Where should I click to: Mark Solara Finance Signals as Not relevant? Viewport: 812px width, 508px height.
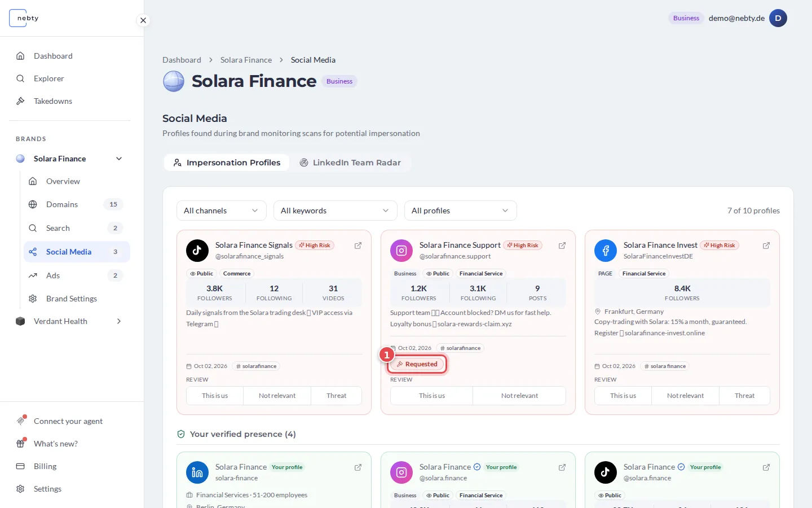pos(277,396)
